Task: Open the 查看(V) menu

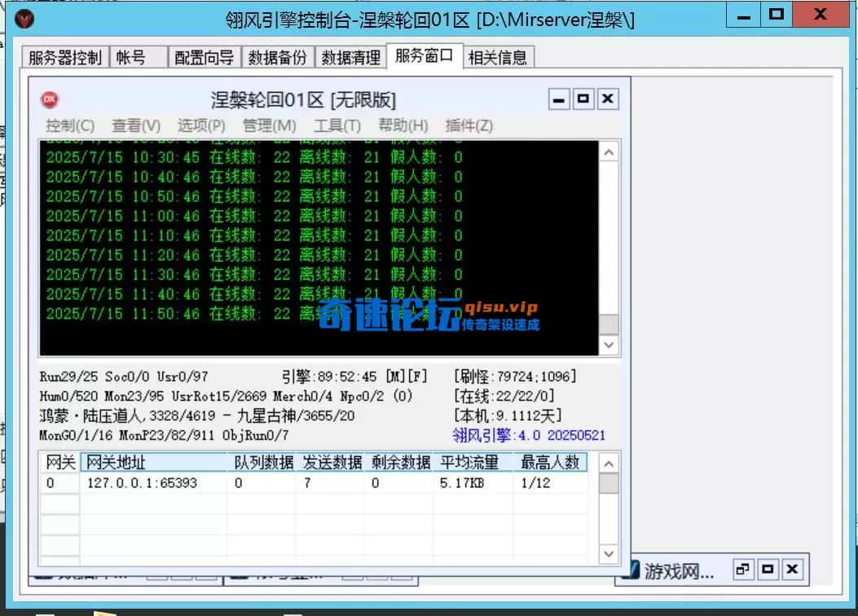Action: 134,125
